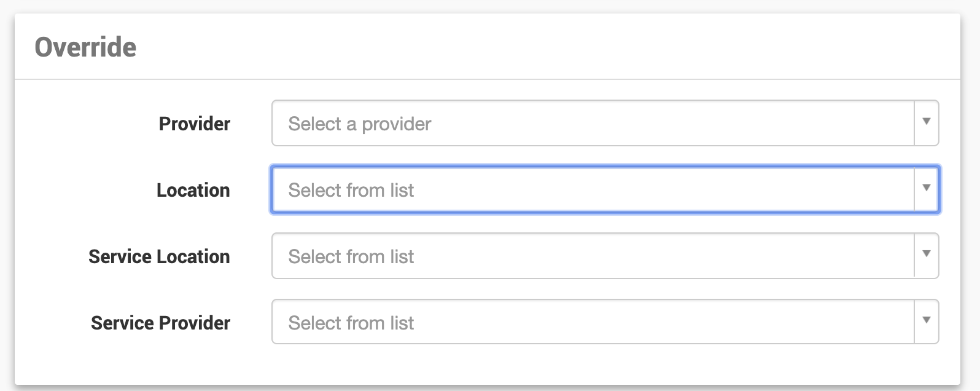Click the Provider dropdown arrow

pyautogui.click(x=926, y=122)
